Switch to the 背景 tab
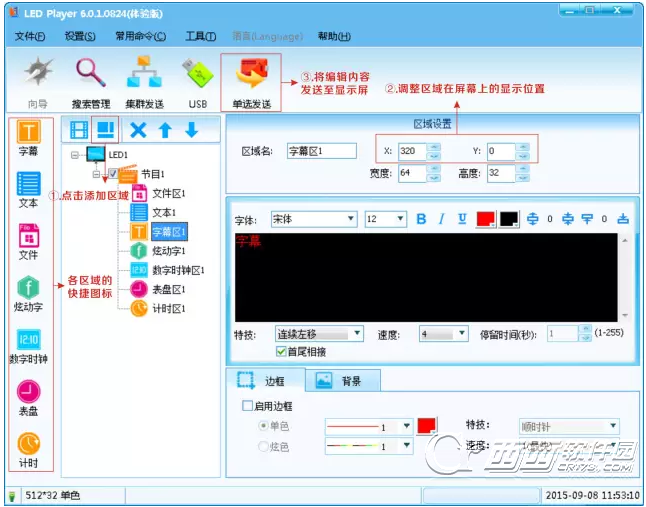646x507 pixels. [343, 381]
